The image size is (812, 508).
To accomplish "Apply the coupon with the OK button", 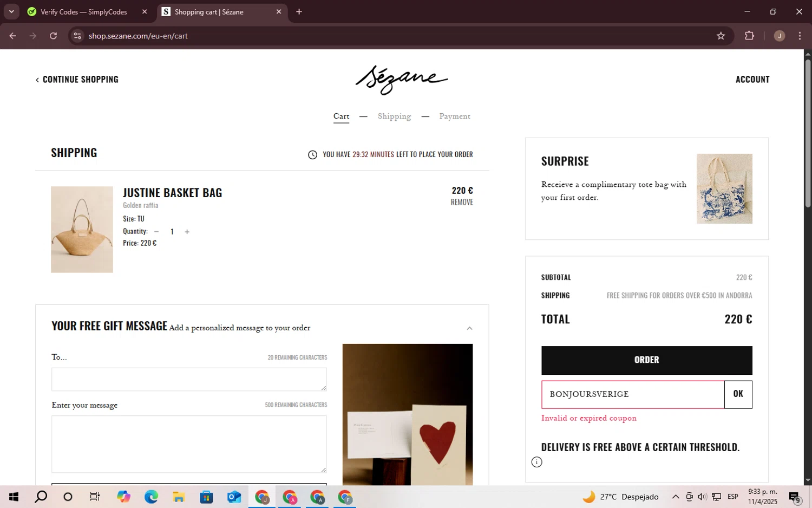I will point(738,394).
